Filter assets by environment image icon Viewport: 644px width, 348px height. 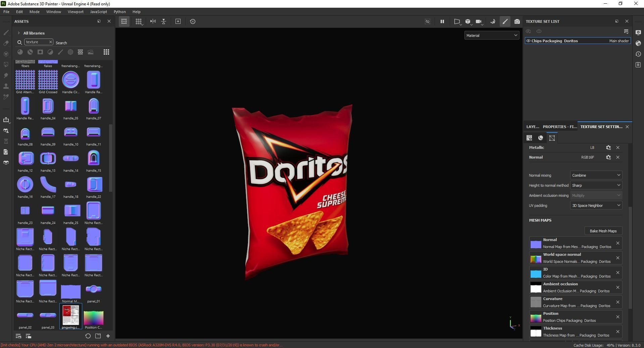(x=91, y=52)
